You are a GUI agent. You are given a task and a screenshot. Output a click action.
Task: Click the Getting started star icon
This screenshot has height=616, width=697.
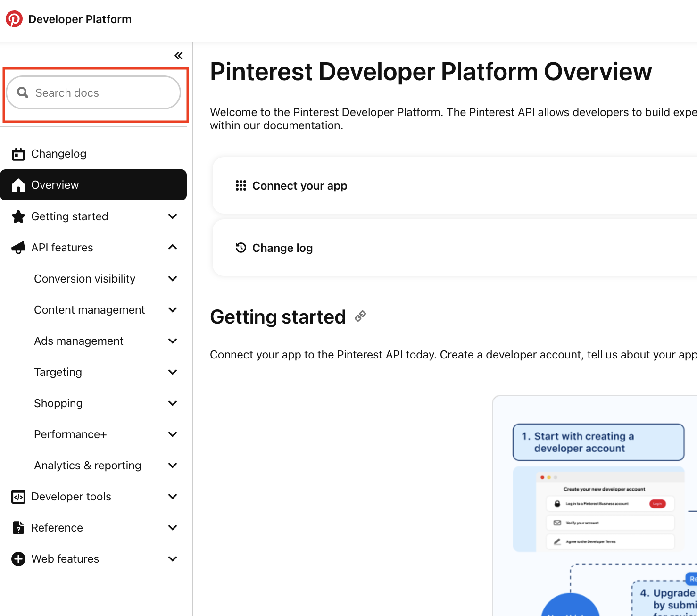(18, 216)
